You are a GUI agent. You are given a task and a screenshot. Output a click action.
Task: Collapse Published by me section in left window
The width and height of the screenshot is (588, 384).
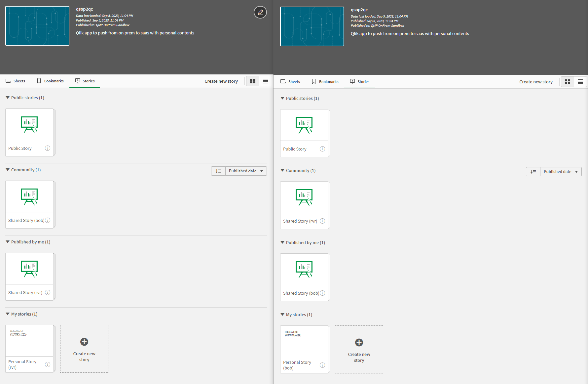(8, 242)
